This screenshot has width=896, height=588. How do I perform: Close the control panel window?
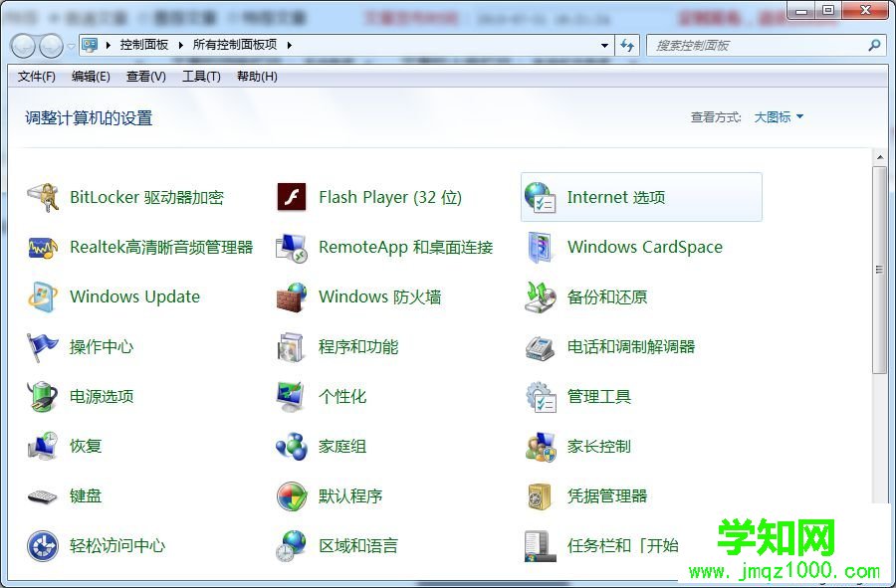[865, 10]
